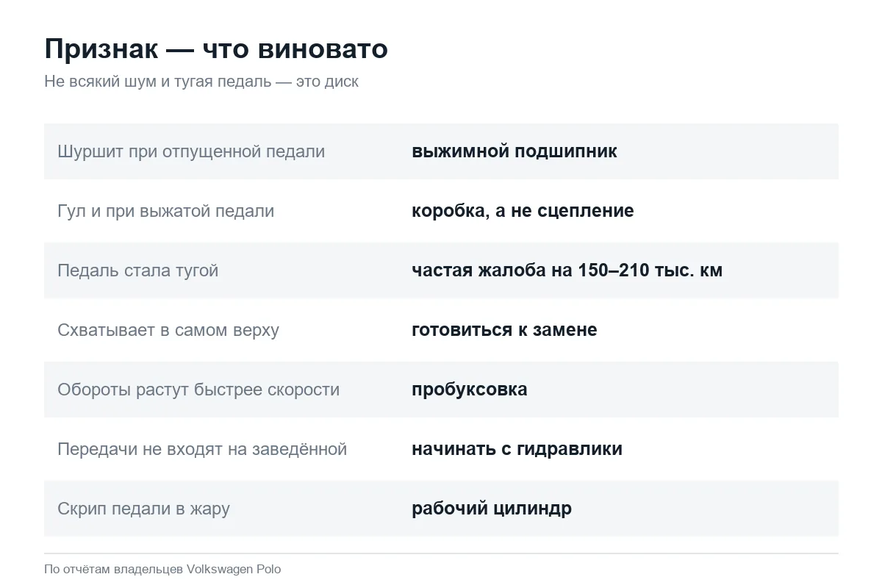Select row label 'Схватывает в самом верху'
The image size is (882, 588).
[168, 330]
